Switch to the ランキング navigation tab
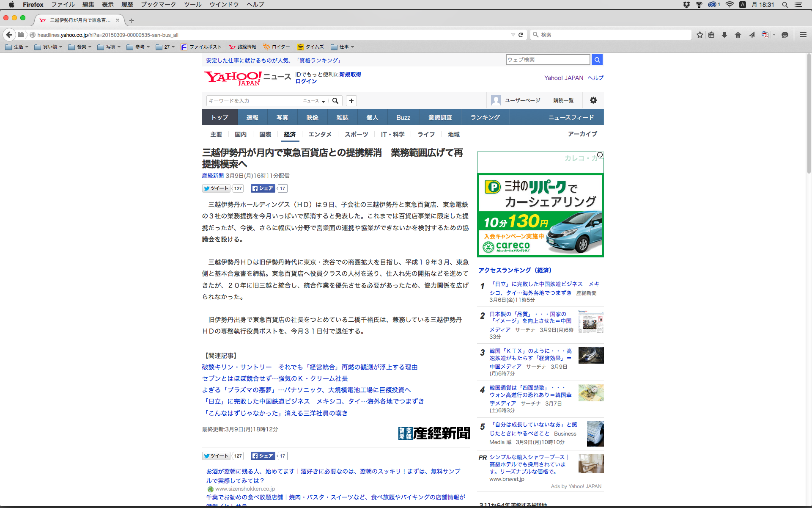Screen dimensions: 812x508 point(485,117)
